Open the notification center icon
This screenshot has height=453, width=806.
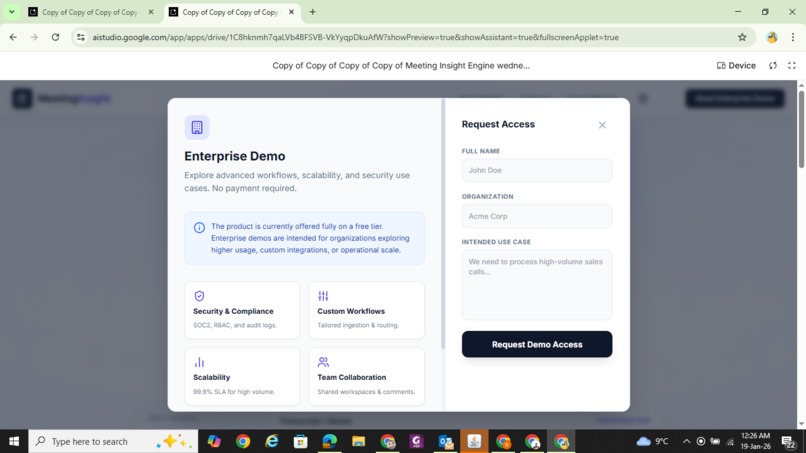[x=789, y=441]
